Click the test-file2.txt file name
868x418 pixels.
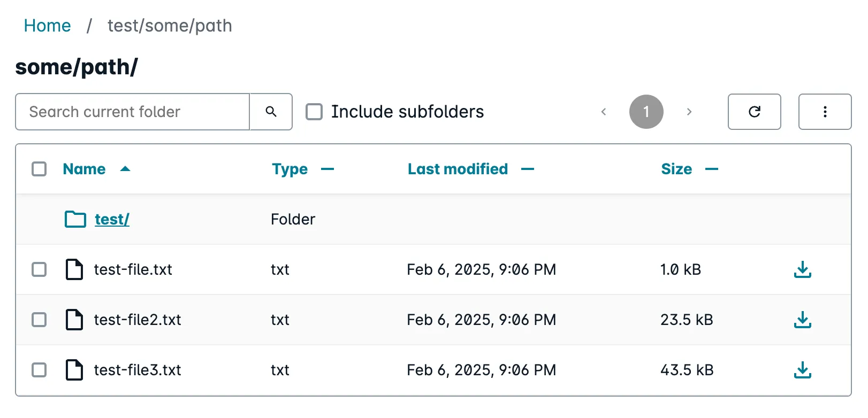138,320
